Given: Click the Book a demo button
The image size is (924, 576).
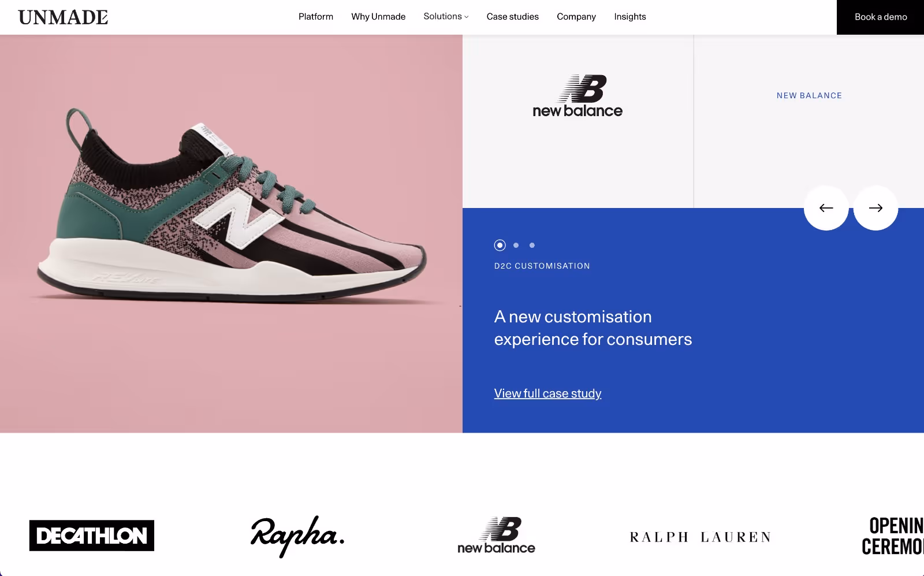Looking at the screenshot, I should coord(881,17).
